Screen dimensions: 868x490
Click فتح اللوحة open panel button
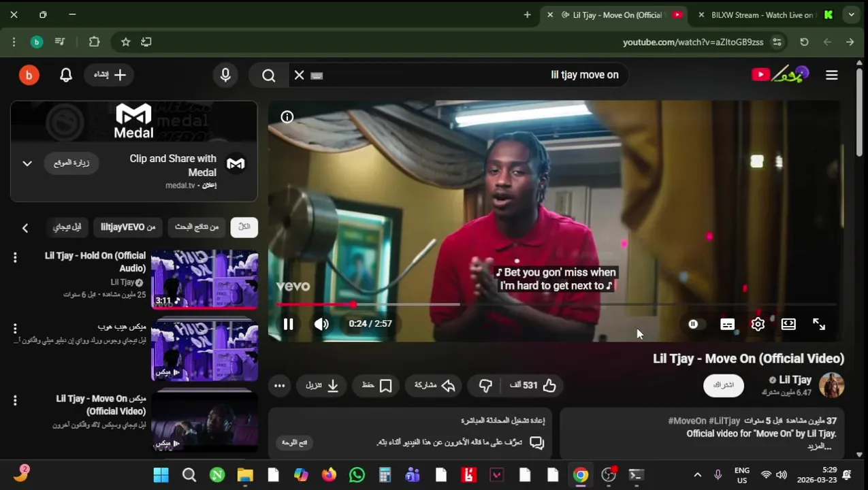coord(295,442)
